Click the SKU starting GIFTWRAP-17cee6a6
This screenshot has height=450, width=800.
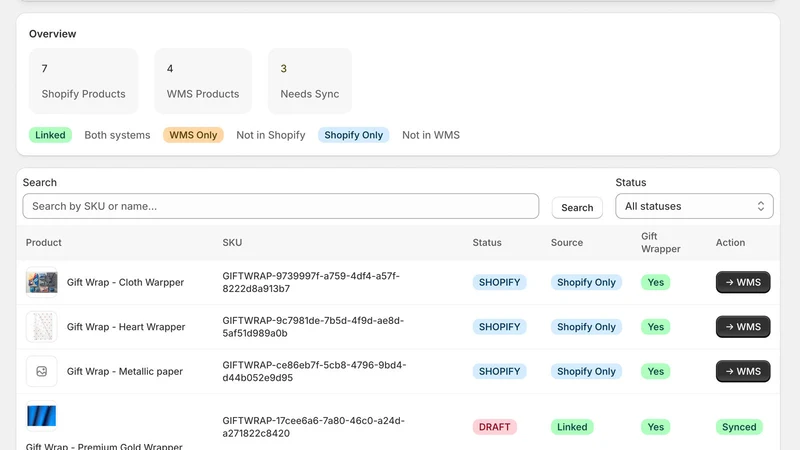[x=314, y=427]
